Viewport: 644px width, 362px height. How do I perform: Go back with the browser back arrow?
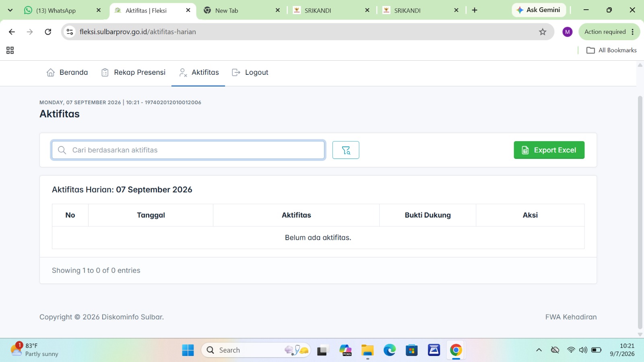tap(12, 32)
